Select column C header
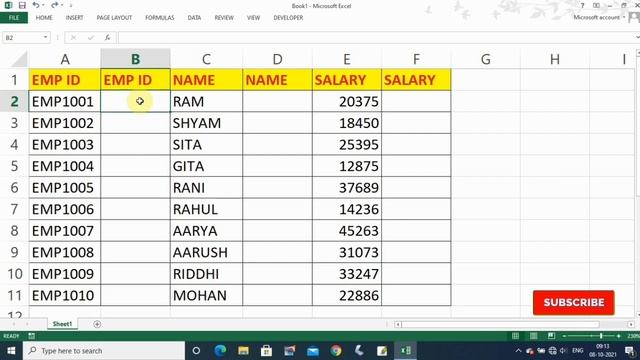640x360 pixels. click(x=207, y=60)
